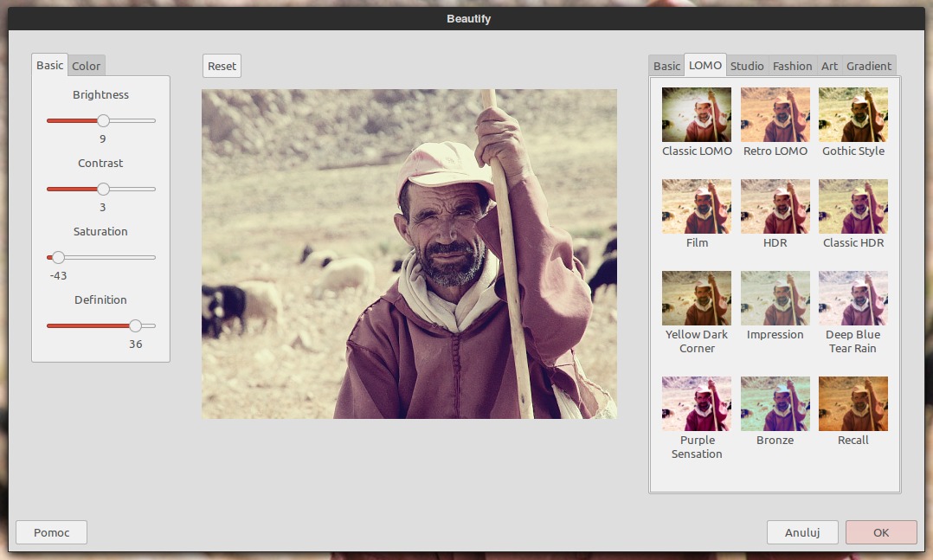Click the Definition label
This screenshot has width=933, height=560.
pos(100,300)
